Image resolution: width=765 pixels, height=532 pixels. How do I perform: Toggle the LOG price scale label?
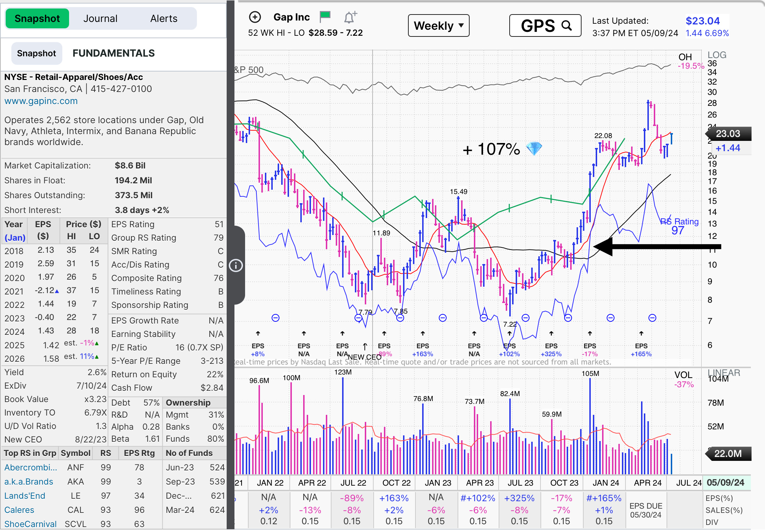[x=717, y=55]
